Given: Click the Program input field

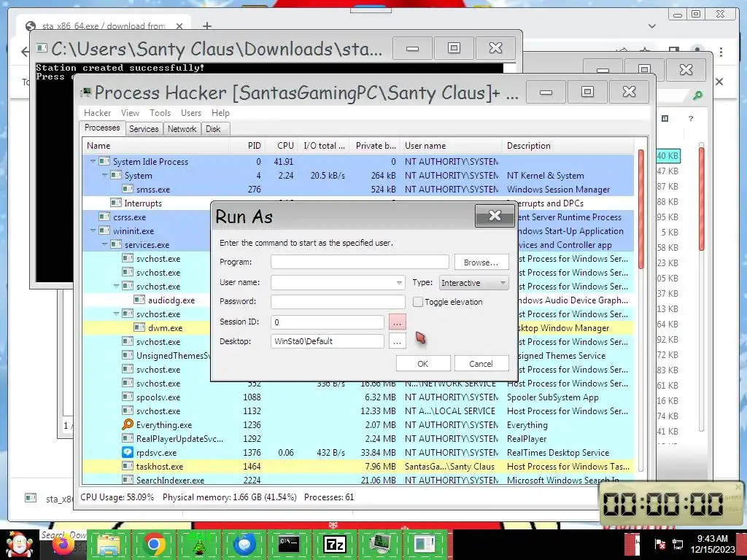Looking at the screenshot, I should pyautogui.click(x=360, y=262).
